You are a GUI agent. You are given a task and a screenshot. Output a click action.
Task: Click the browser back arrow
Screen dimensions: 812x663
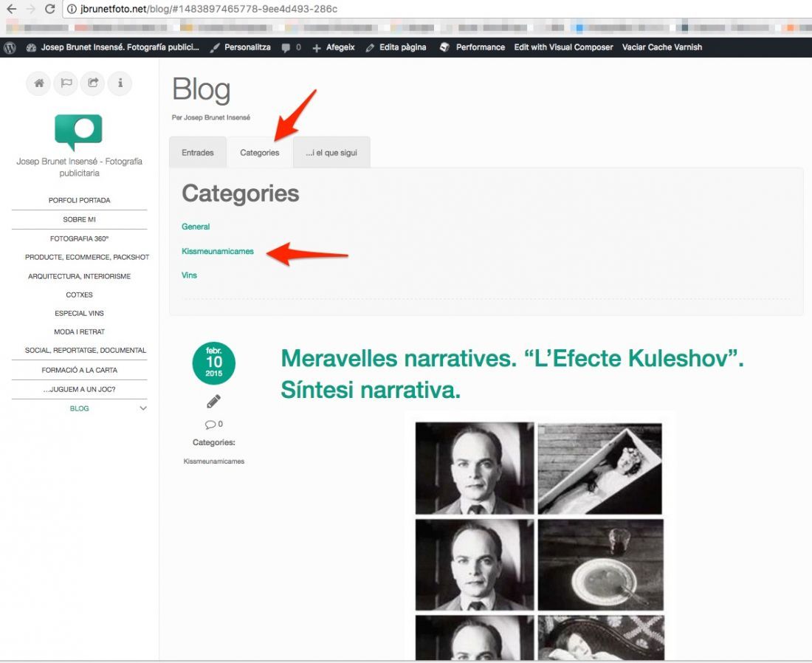(x=11, y=9)
